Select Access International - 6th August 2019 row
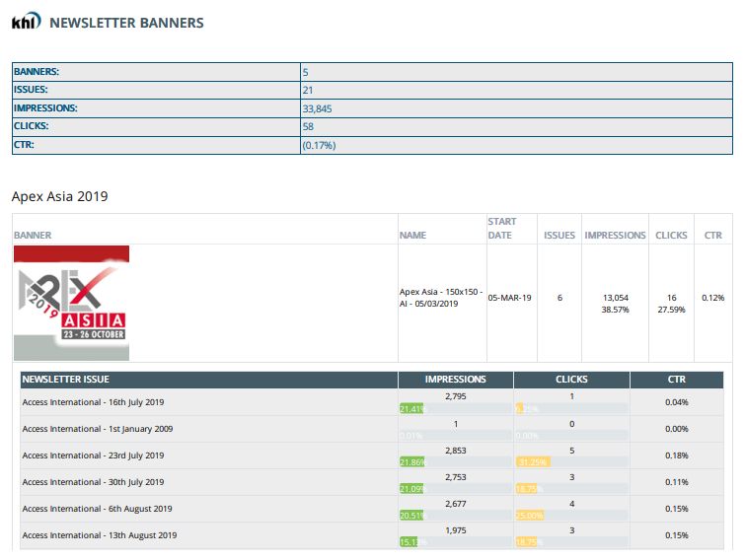Image resolution: width=745 pixels, height=560 pixels. (372, 509)
